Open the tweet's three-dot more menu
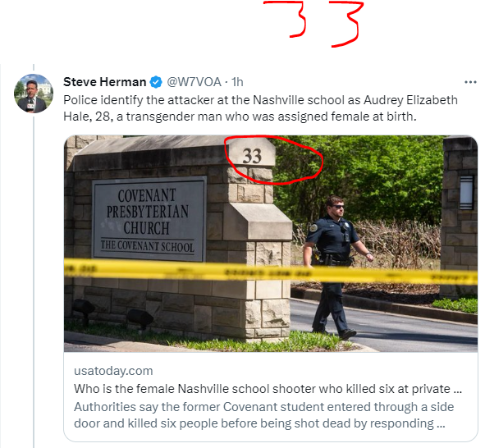 470,82
